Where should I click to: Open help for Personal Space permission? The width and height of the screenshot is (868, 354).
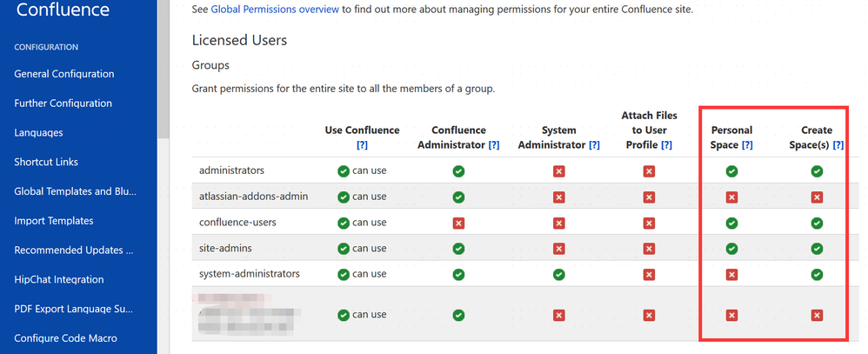(747, 144)
